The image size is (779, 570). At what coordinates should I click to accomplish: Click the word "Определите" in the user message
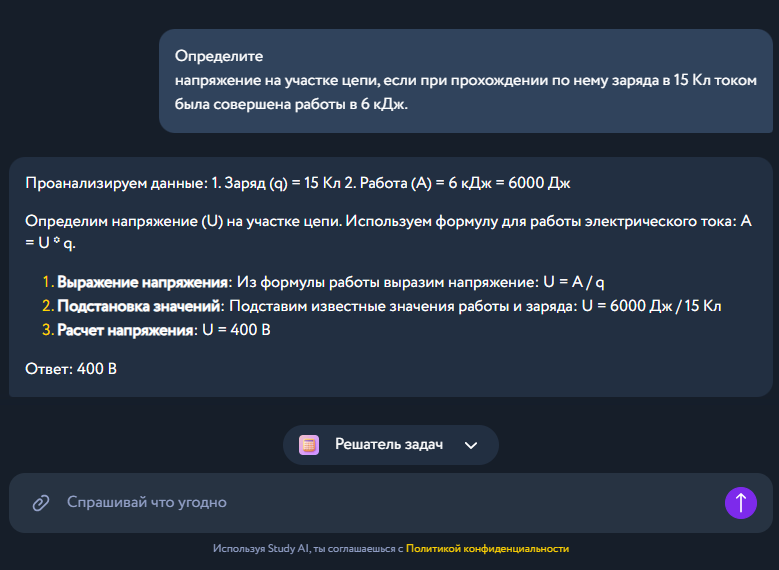click(x=212, y=55)
